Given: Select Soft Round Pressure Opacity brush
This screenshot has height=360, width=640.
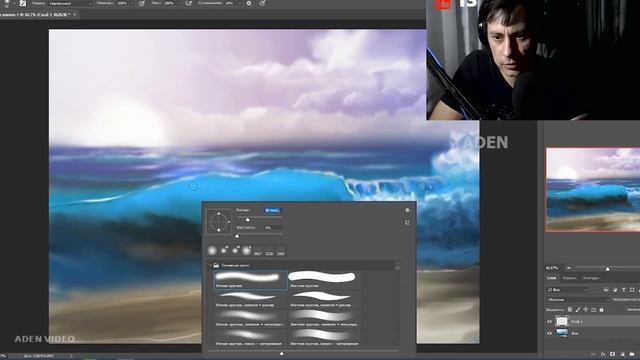Looking at the screenshot, I should coord(251,318).
